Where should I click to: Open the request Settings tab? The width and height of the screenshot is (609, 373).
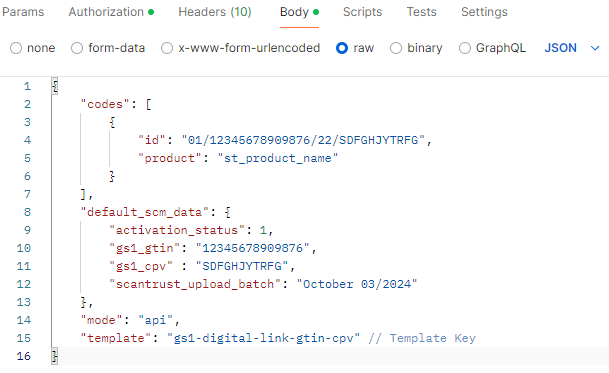pos(484,12)
